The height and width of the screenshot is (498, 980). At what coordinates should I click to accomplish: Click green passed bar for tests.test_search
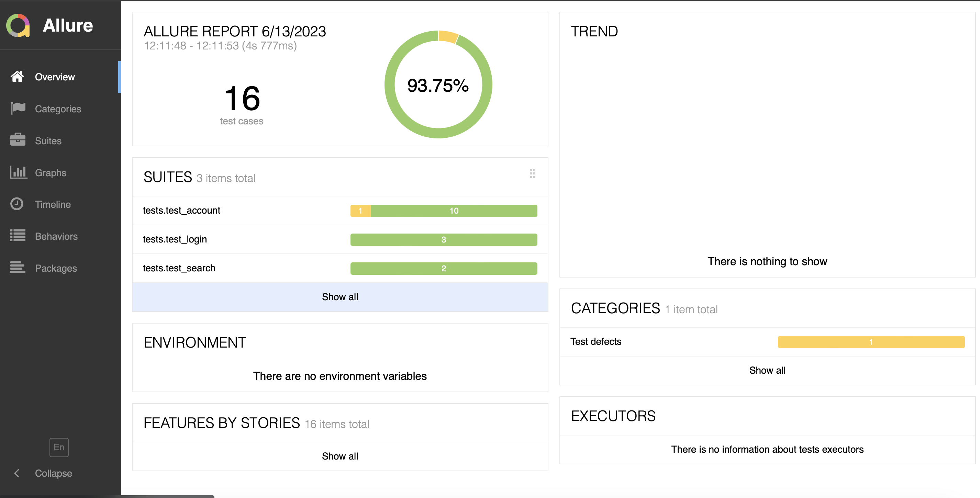pyautogui.click(x=443, y=268)
